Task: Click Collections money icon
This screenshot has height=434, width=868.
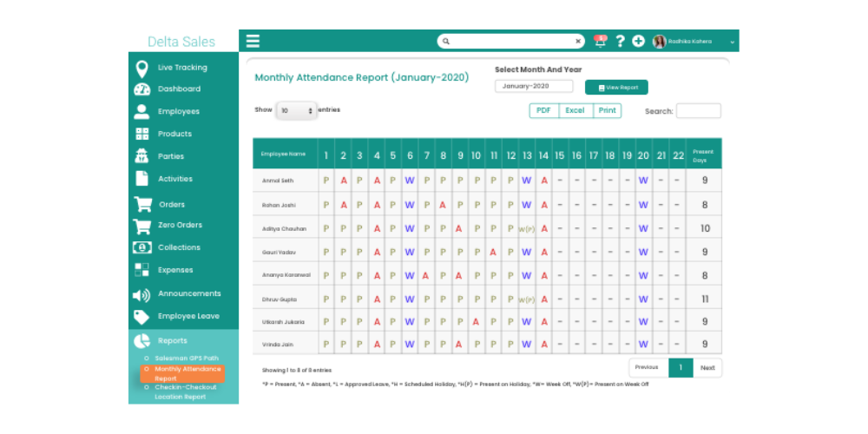Action: pos(141,247)
